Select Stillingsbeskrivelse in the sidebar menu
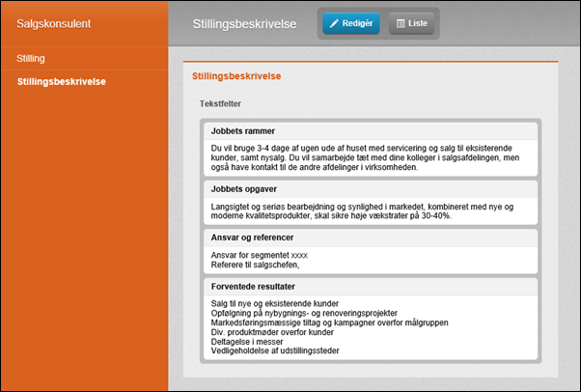The width and height of the screenshot is (581, 392). 61,81
